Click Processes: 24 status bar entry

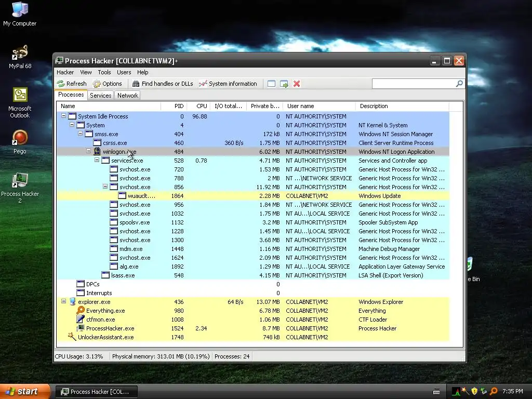(232, 356)
